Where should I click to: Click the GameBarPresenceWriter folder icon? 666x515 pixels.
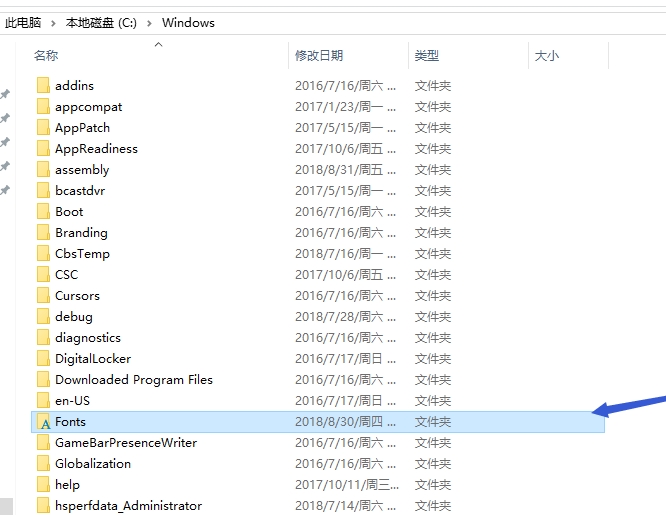pyautogui.click(x=43, y=442)
